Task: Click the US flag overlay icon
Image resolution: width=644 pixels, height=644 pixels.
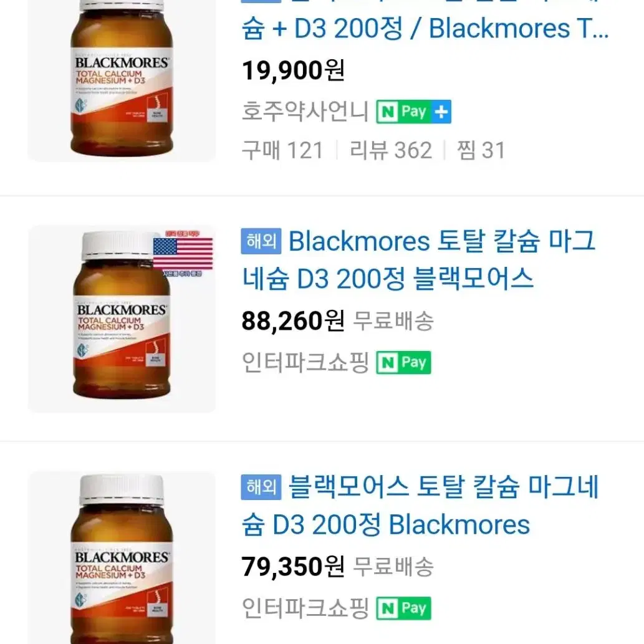Action: [183, 253]
